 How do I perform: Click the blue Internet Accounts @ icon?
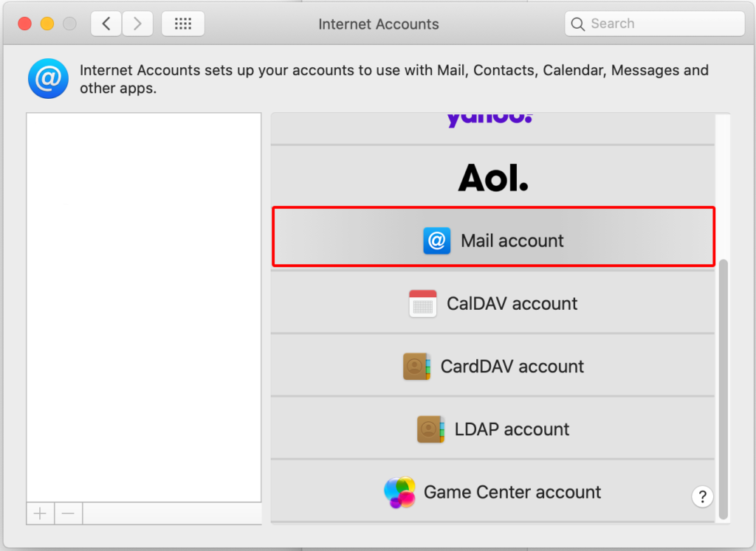48,78
